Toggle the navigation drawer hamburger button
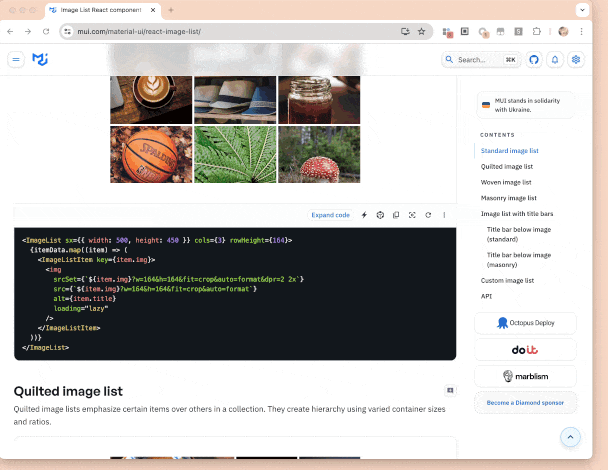The image size is (608, 470). click(x=16, y=59)
